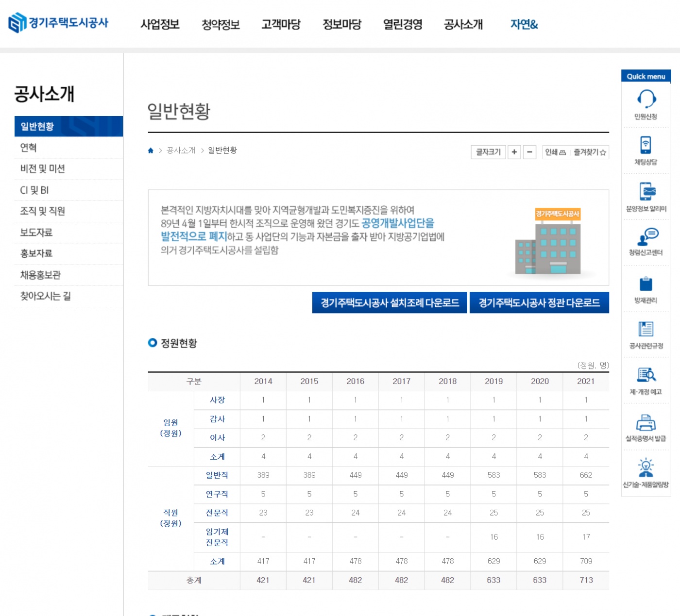Viewport: 680px width, 616px height.
Task: Open 채팅상담 phone icon in Quick menu
Action: click(x=646, y=145)
